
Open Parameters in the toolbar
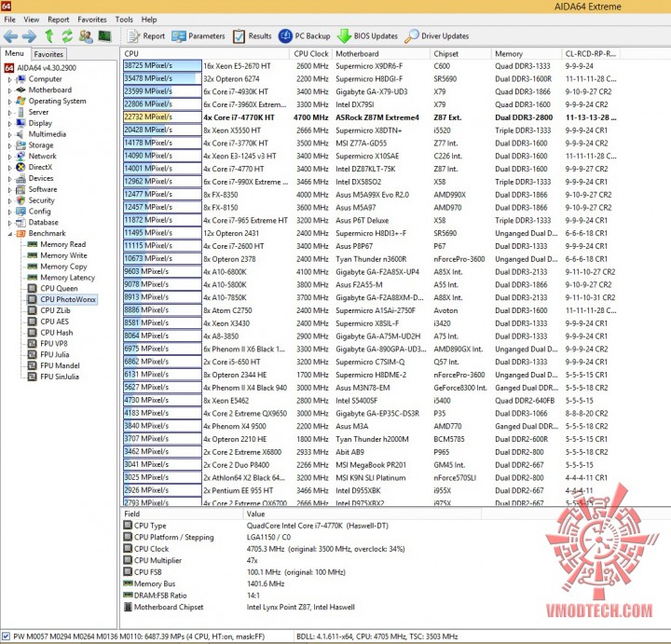pyautogui.click(x=199, y=36)
